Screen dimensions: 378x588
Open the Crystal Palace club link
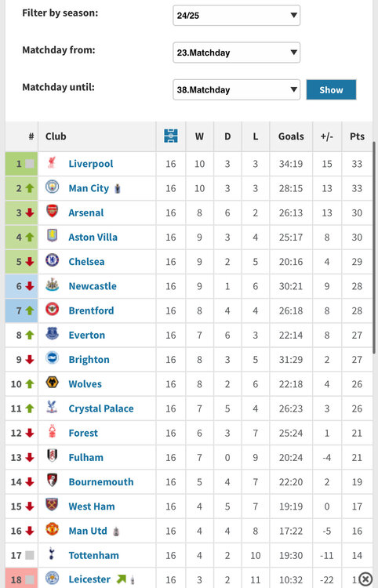tap(101, 408)
